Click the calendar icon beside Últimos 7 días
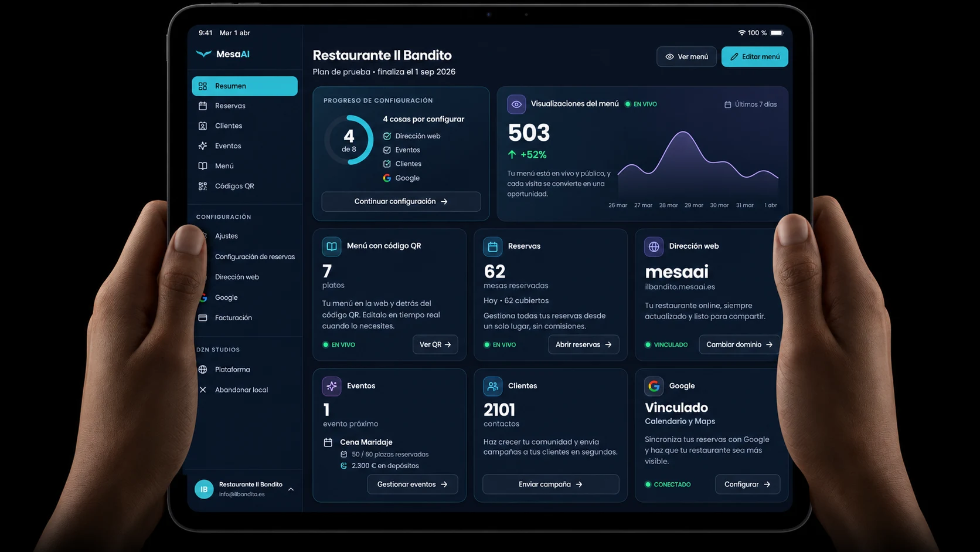Image resolution: width=980 pixels, height=552 pixels. coord(728,104)
